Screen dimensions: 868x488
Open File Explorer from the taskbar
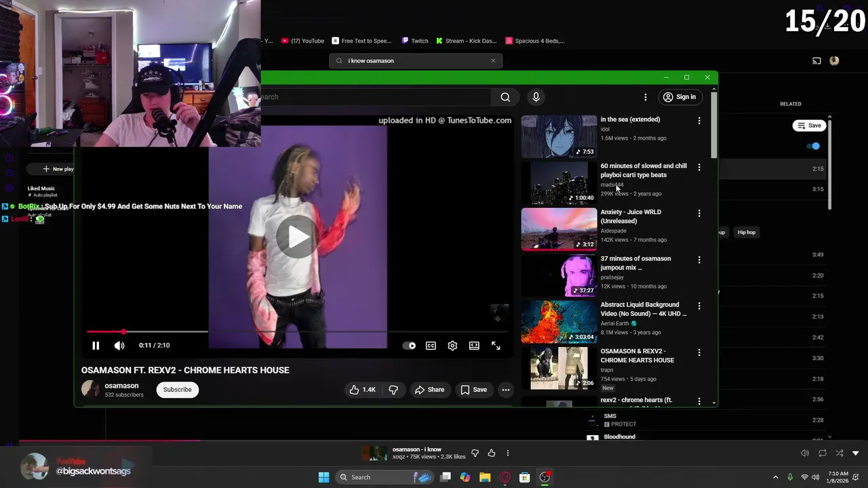[485, 477]
